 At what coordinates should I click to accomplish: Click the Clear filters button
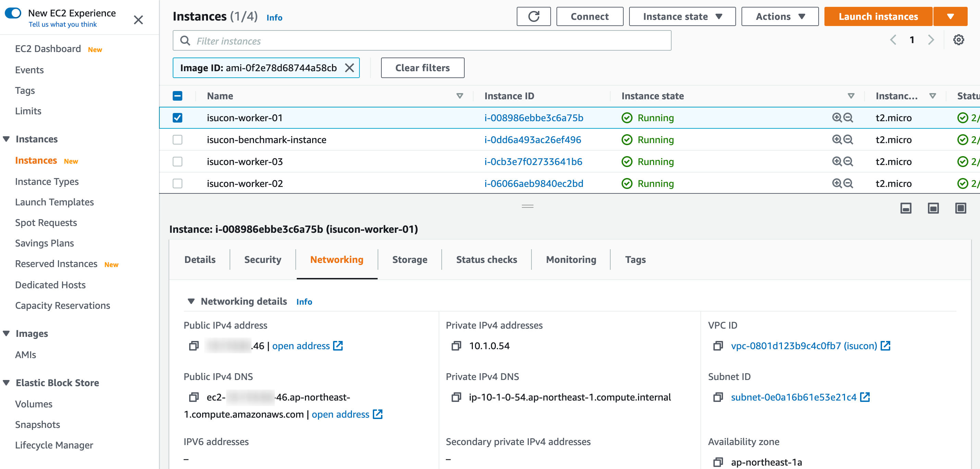tap(422, 68)
